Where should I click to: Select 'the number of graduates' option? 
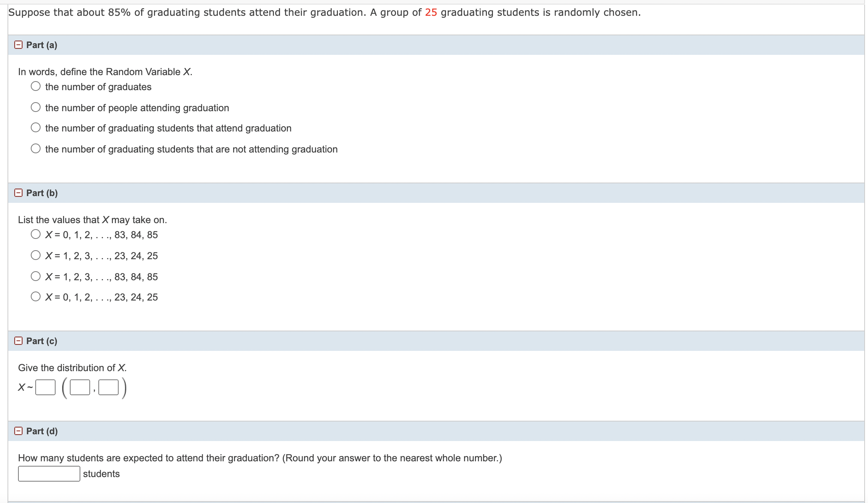tap(35, 86)
